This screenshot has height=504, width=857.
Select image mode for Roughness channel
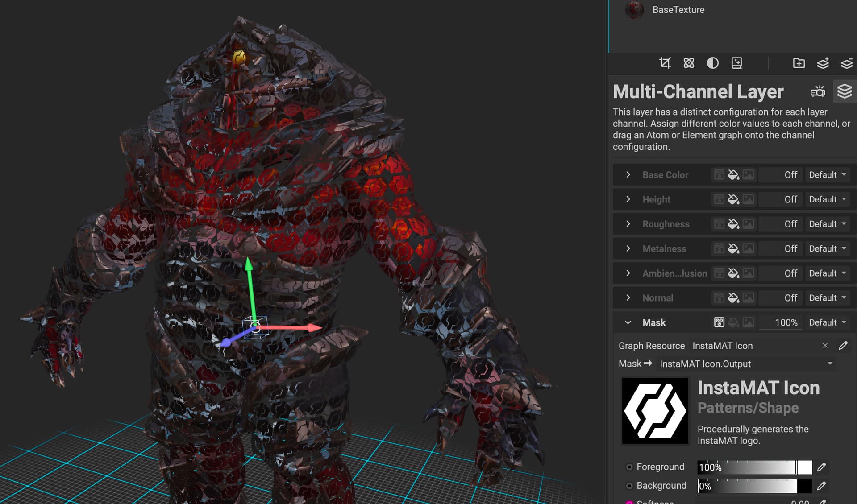[749, 224]
